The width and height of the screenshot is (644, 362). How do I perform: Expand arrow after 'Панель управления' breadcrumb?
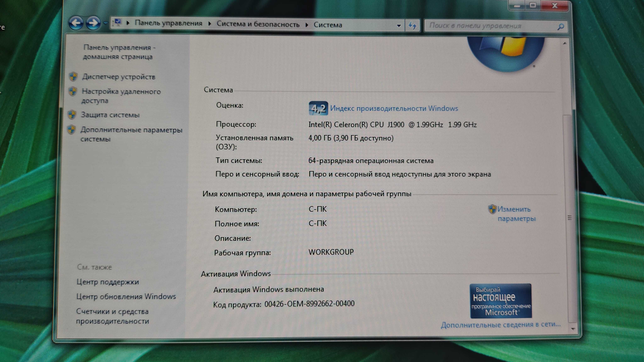tap(209, 24)
